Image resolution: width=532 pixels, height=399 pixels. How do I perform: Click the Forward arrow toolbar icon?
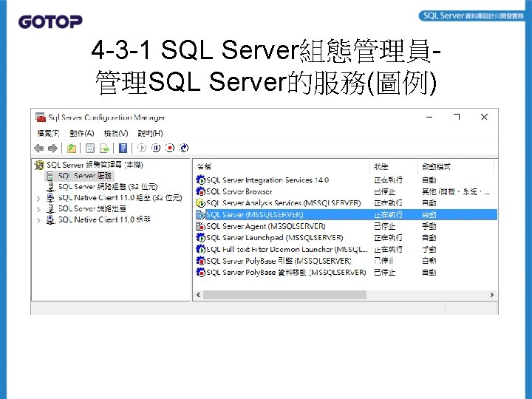52,149
